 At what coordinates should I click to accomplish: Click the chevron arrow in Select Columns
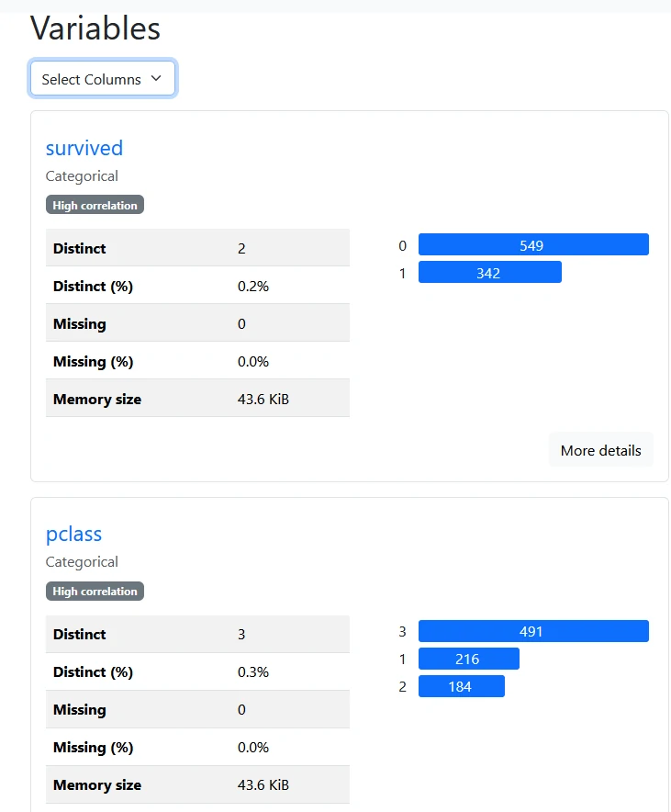click(156, 79)
